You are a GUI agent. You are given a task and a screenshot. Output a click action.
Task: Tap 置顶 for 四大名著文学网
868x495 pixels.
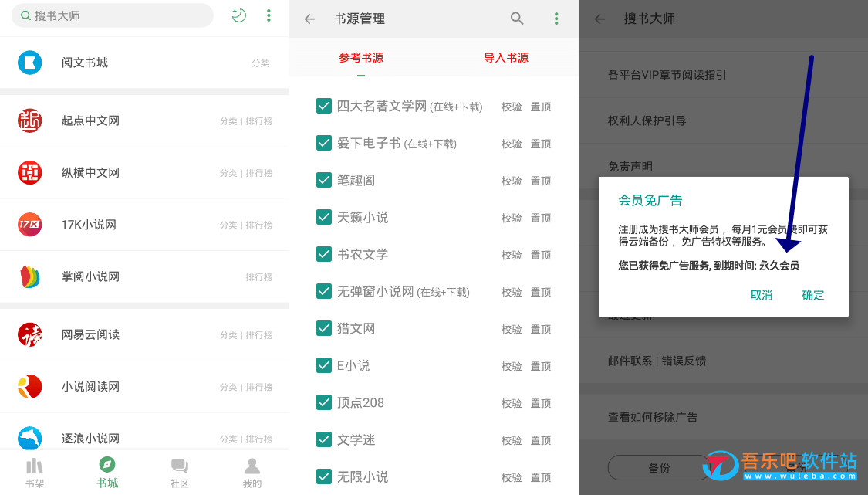tap(541, 107)
